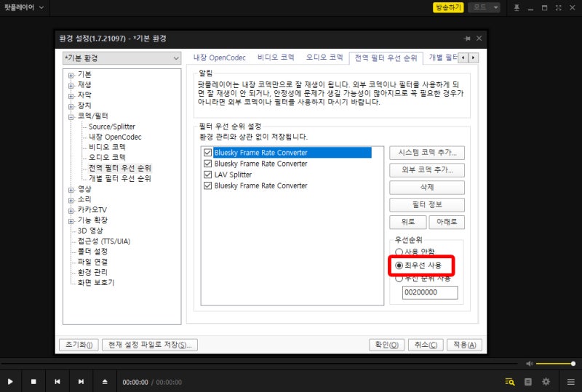Apply changes with the 적용(A) button
This screenshot has height=392, width=582.
tap(464, 345)
